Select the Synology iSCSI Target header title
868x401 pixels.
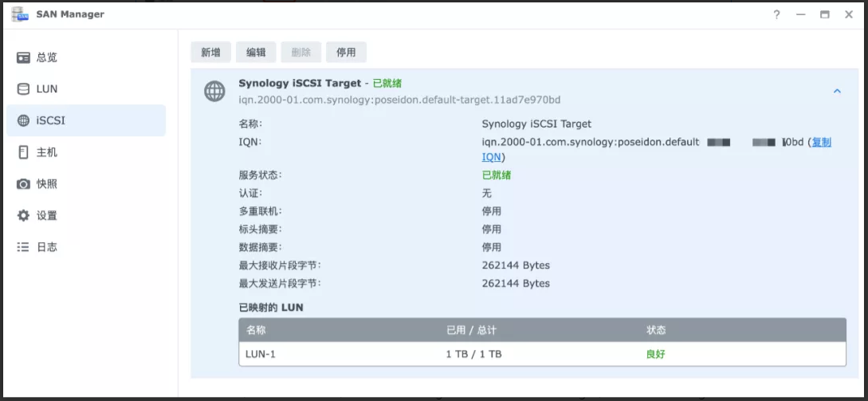[300, 83]
